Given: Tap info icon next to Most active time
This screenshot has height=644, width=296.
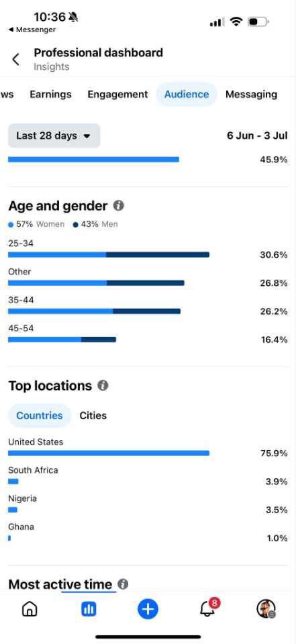Looking at the screenshot, I should 123,584.
